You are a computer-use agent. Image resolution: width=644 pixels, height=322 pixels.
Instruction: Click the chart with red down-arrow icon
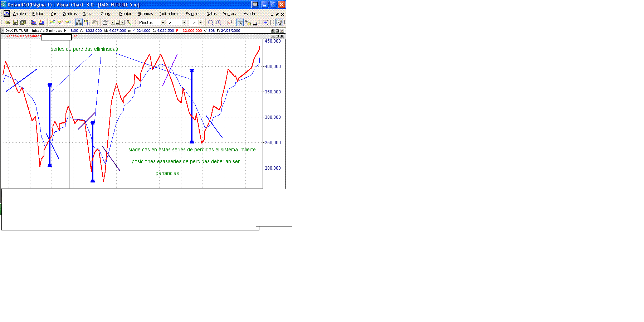coord(42,22)
